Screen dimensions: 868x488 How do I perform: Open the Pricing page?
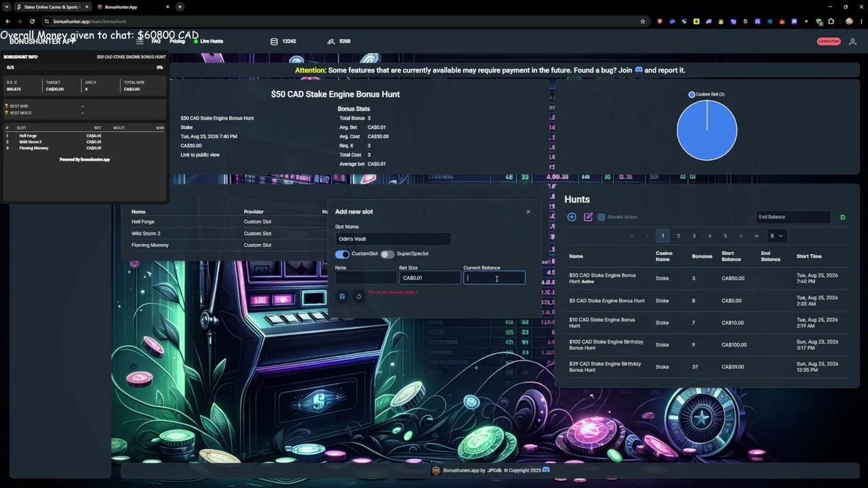pyautogui.click(x=177, y=41)
